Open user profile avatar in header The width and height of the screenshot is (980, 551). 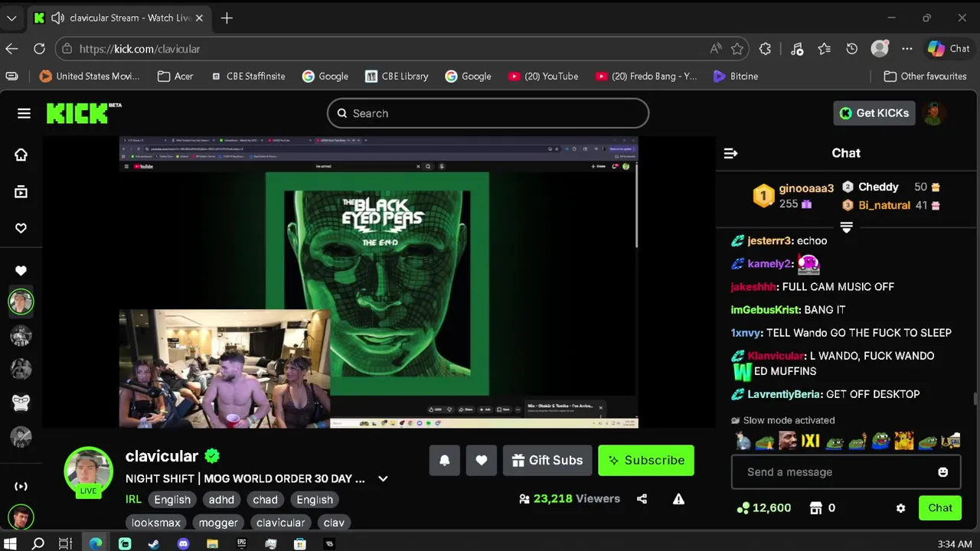[x=933, y=113]
